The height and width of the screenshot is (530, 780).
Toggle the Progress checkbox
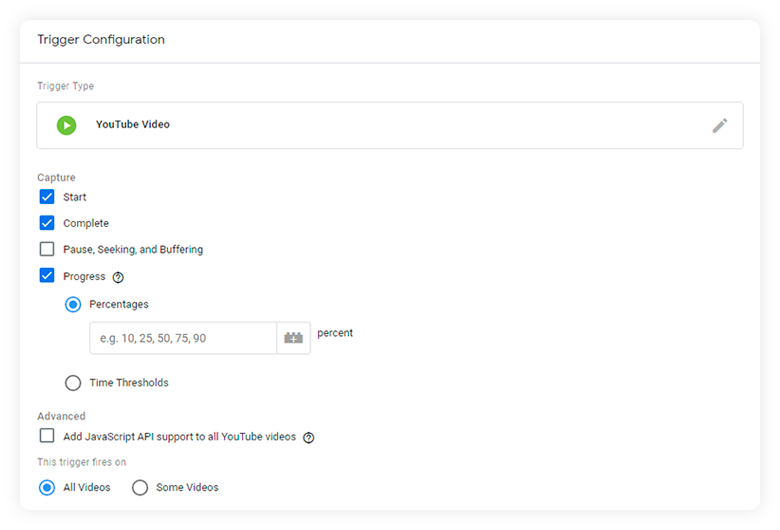(x=47, y=275)
